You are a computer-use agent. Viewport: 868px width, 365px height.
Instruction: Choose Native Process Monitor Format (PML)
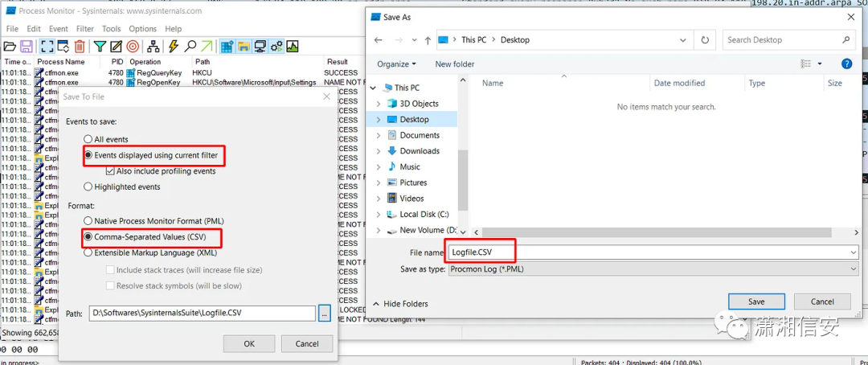(x=88, y=220)
